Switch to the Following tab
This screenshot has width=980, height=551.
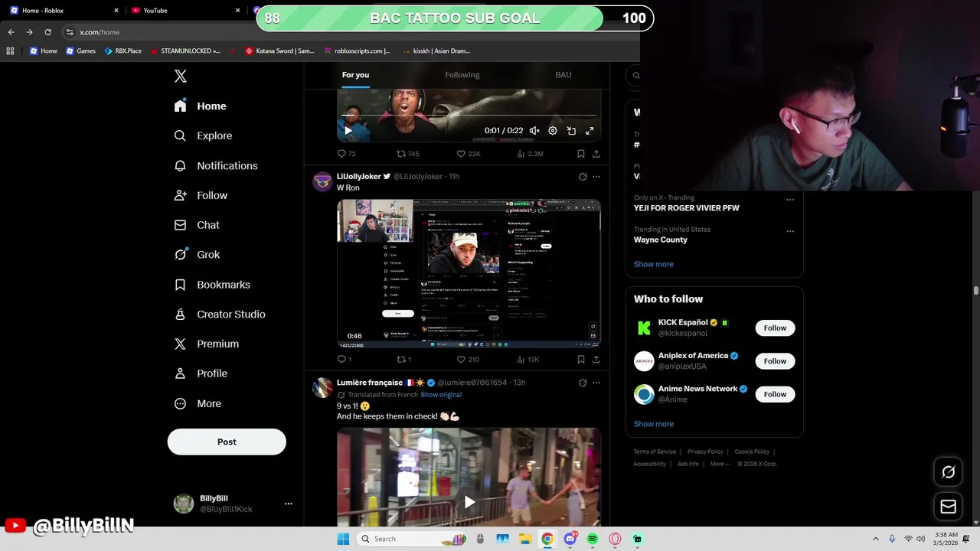tap(462, 75)
